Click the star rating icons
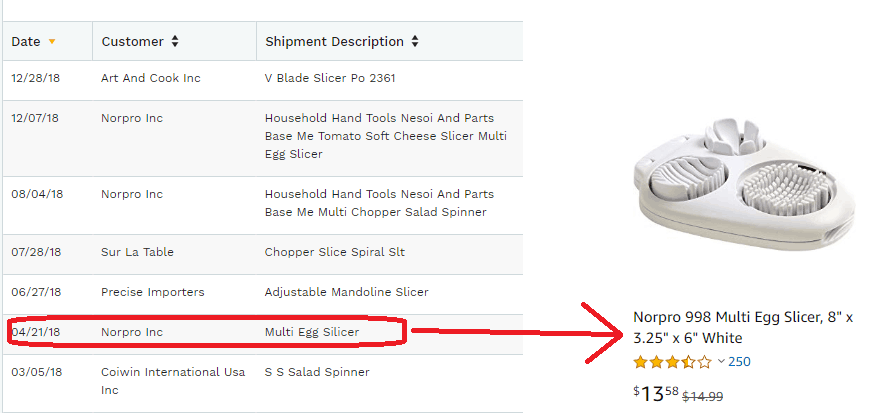This screenshot has height=413, width=870. pyautogui.click(x=672, y=362)
